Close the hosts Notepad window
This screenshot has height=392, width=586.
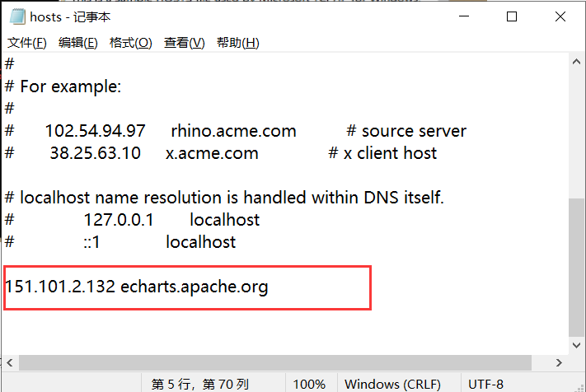[560, 16]
